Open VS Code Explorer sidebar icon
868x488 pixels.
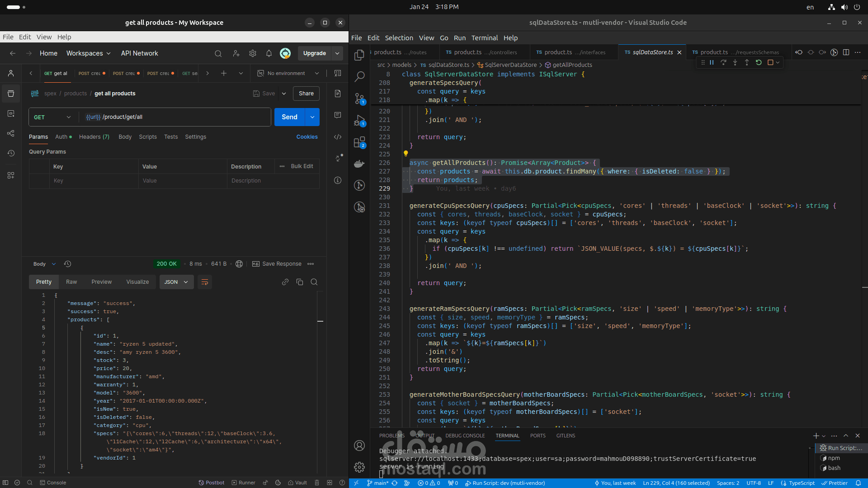point(359,55)
